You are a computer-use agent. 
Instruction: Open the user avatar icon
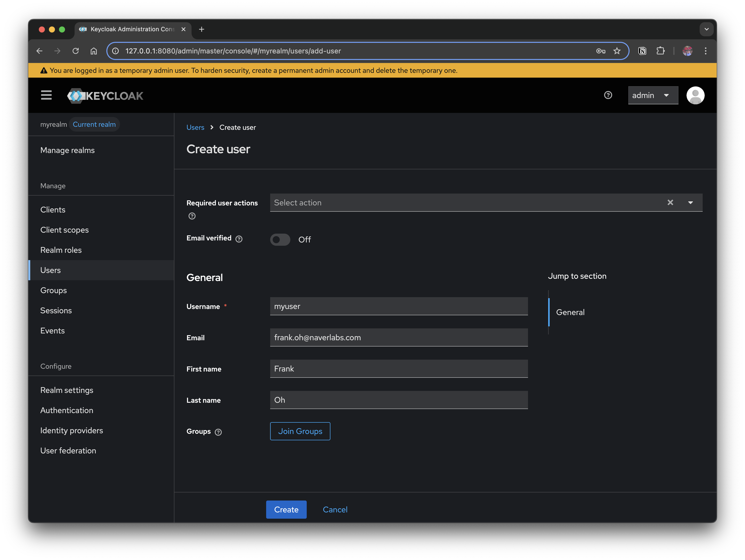click(x=695, y=95)
